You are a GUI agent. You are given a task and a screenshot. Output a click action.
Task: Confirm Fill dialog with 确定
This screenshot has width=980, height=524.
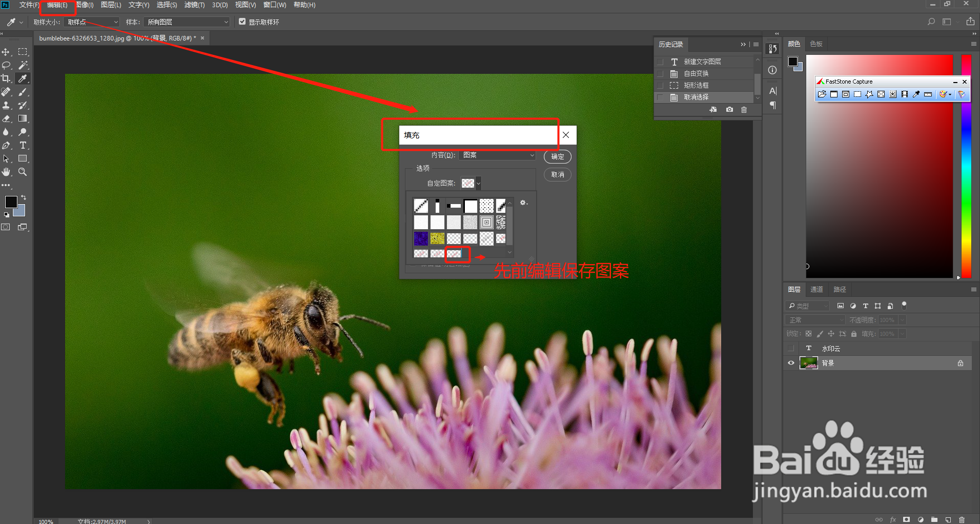pyautogui.click(x=558, y=157)
